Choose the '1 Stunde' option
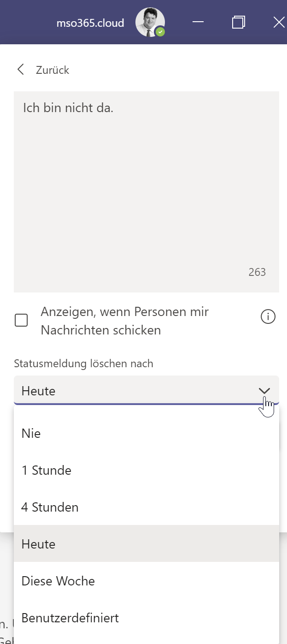Screen dimensions: 287x644 46,471
